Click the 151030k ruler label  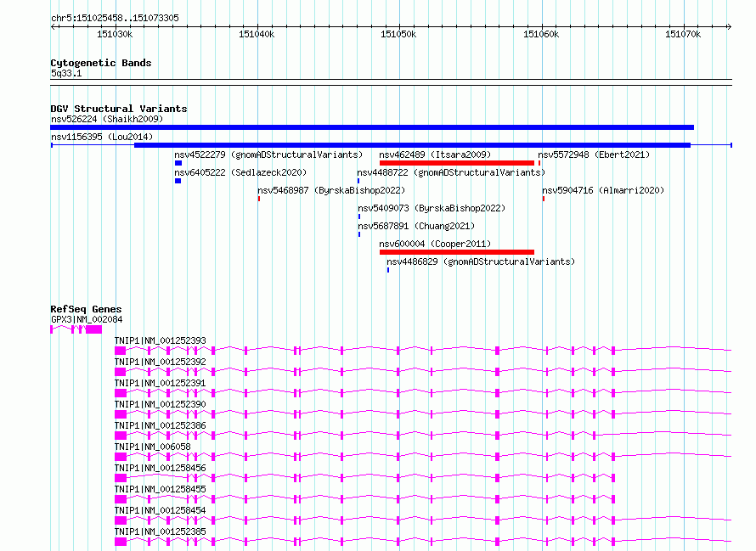115,34
